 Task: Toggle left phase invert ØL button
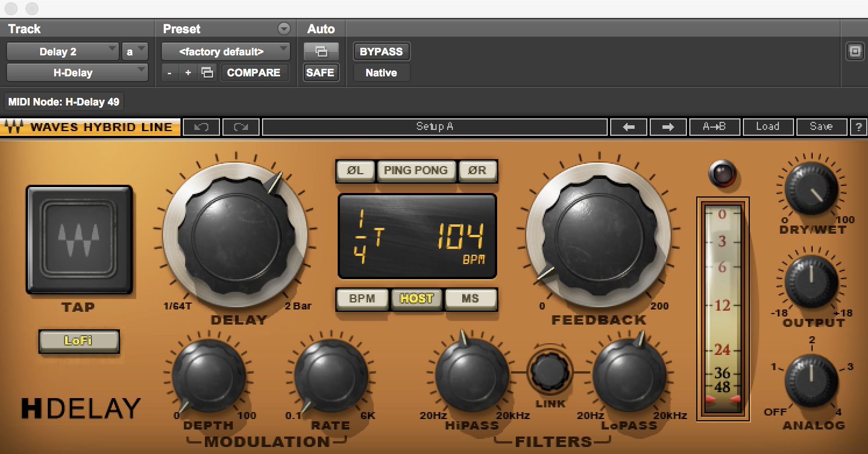click(355, 170)
